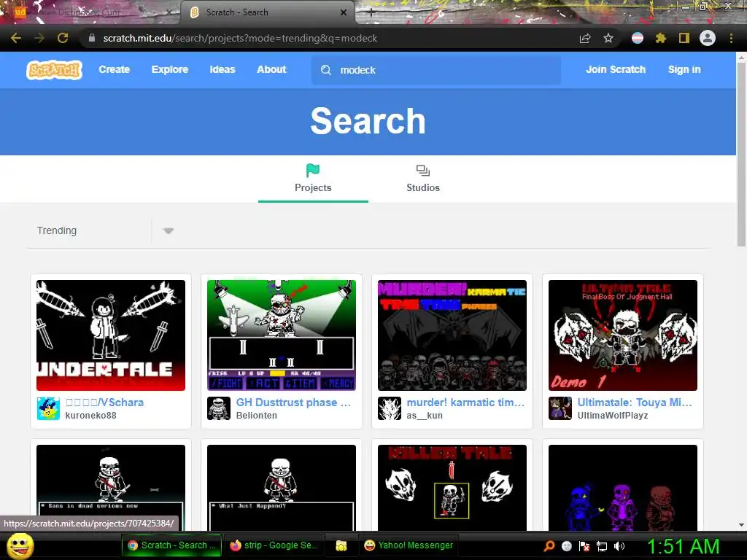The height and width of the screenshot is (560, 747).
Task: Open the Chrome three-dot menu
Action: (x=731, y=38)
